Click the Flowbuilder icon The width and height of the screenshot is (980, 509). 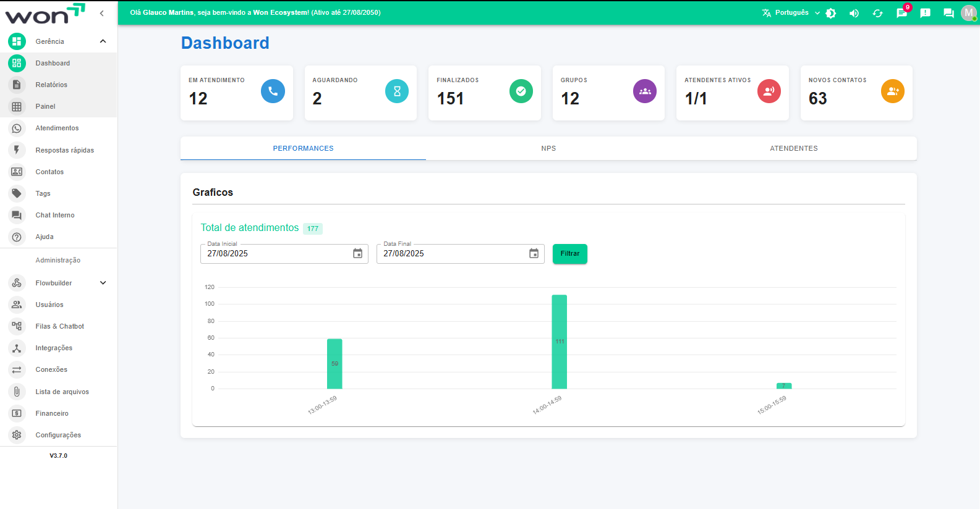click(17, 283)
